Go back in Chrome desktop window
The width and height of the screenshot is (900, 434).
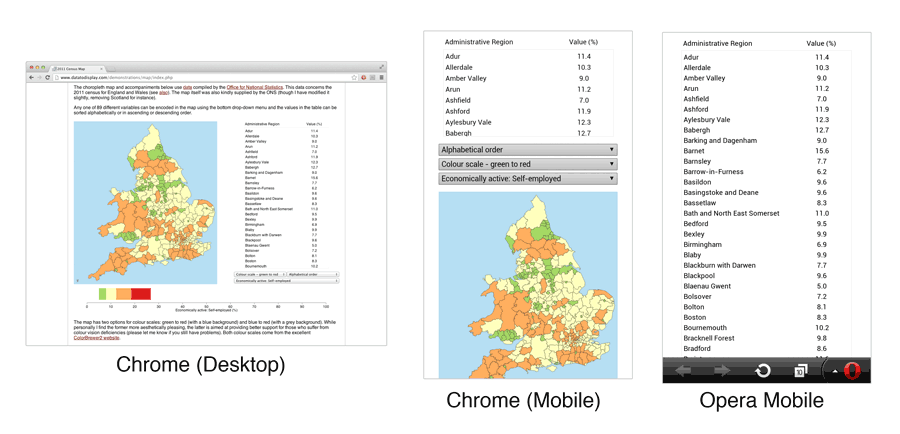pyautogui.click(x=31, y=78)
